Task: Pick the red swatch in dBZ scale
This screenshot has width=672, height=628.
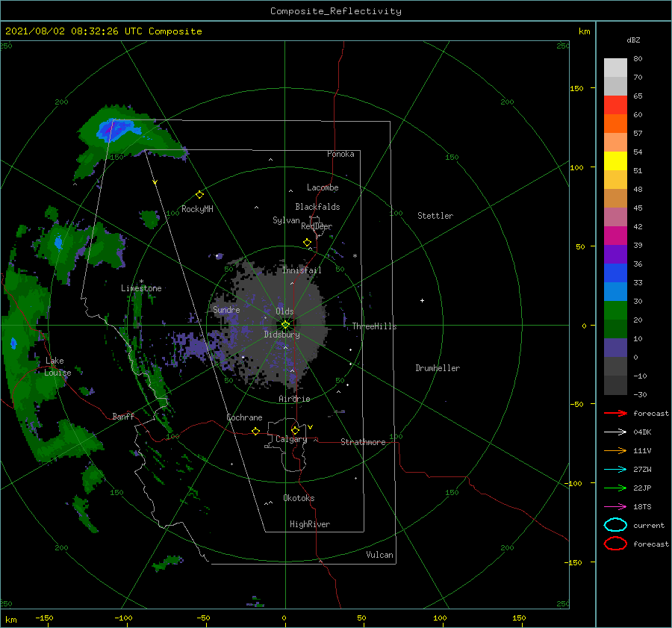Action: point(615,105)
